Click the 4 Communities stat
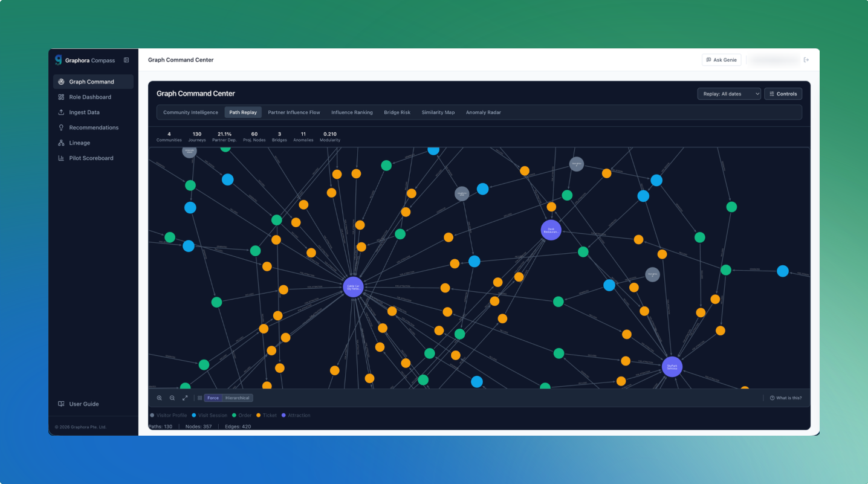The width and height of the screenshot is (868, 484). 169,137
